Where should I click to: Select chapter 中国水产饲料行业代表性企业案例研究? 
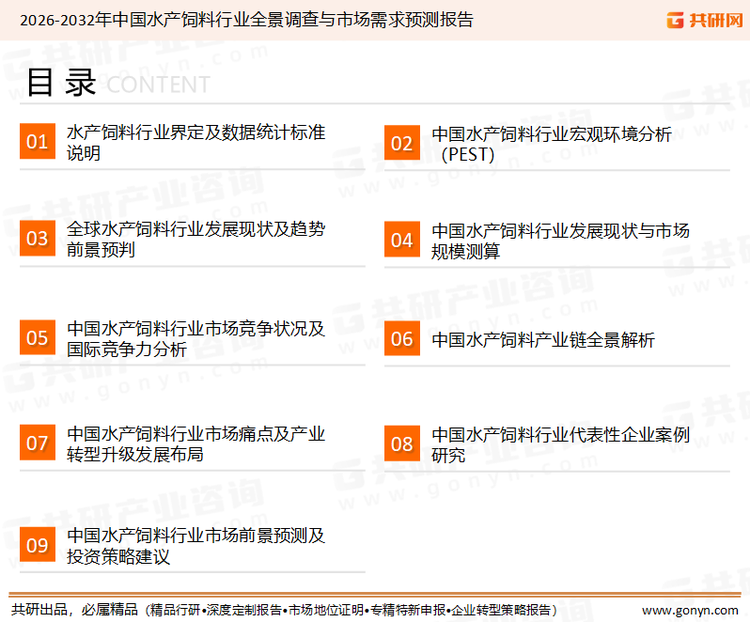point(560,445)
